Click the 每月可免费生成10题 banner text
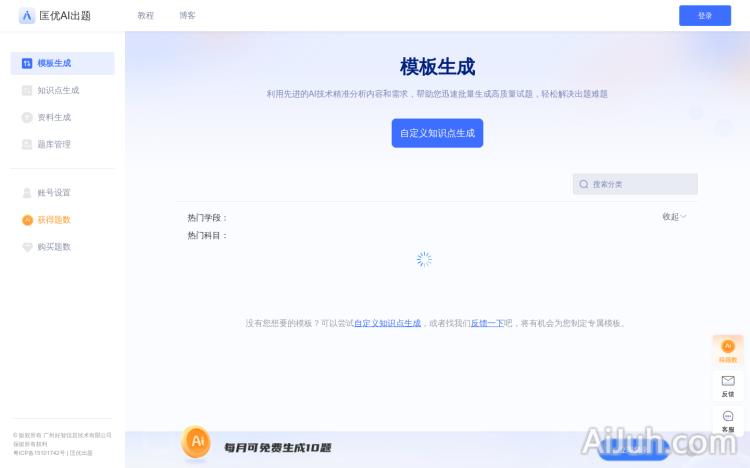 click(x=277, y=448)
